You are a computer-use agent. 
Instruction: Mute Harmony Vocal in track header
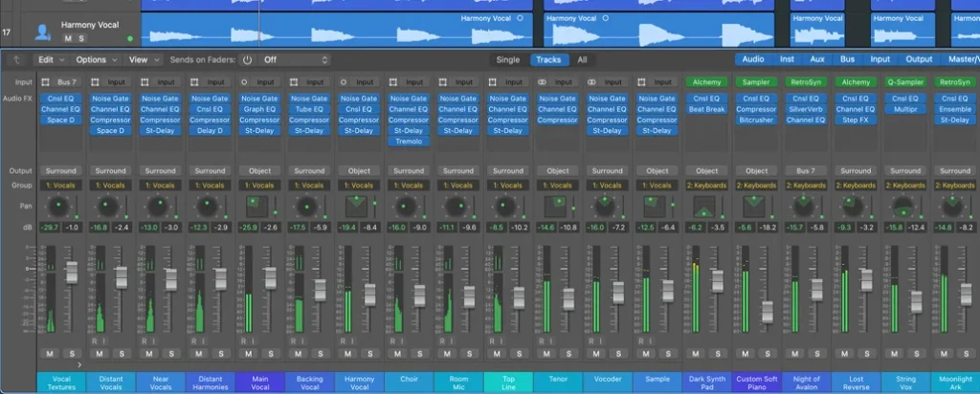point(68,38)
